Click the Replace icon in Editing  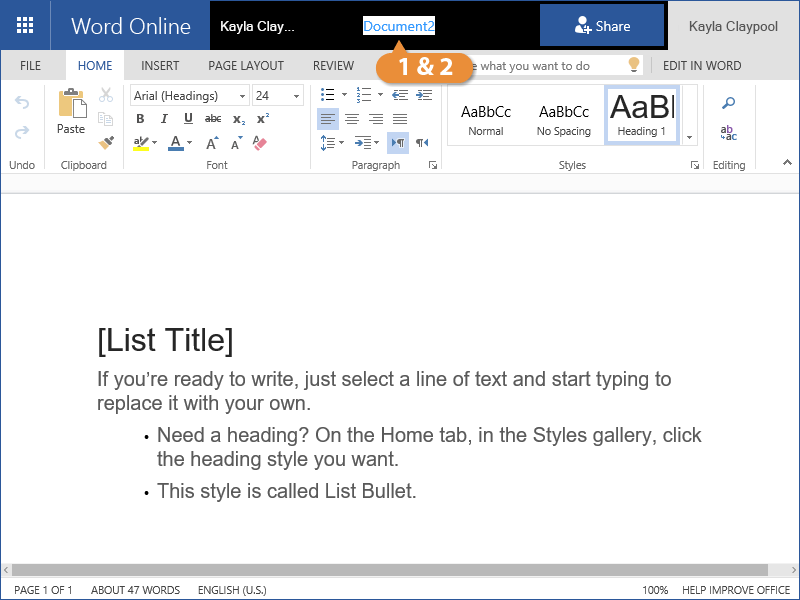(729, 133)
